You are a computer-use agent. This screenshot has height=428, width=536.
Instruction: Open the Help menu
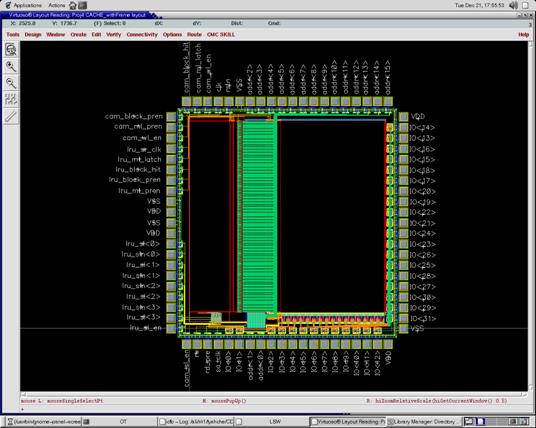pyautogui.click(x=523, y=35)
